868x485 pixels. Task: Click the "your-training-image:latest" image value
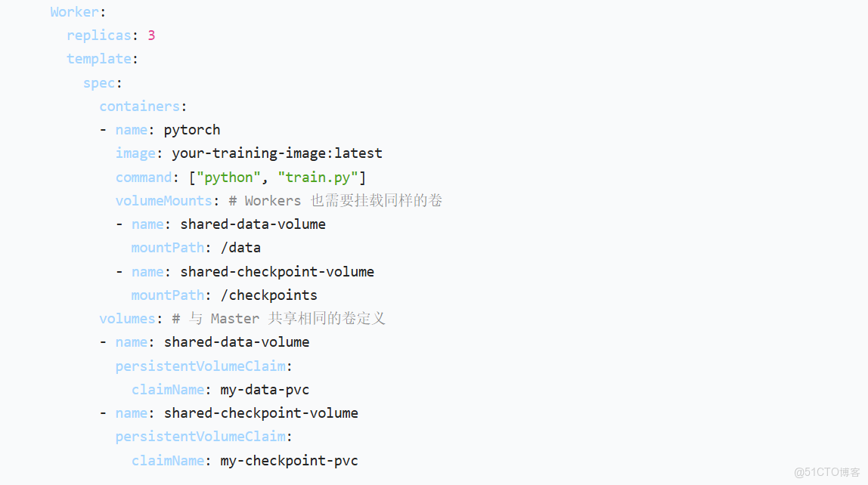pos(277,153)
